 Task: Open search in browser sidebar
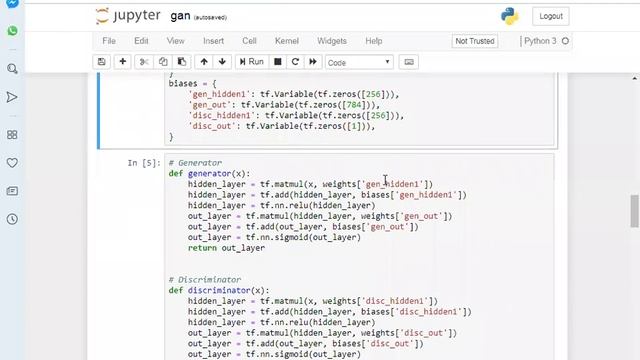pos(12,69)
